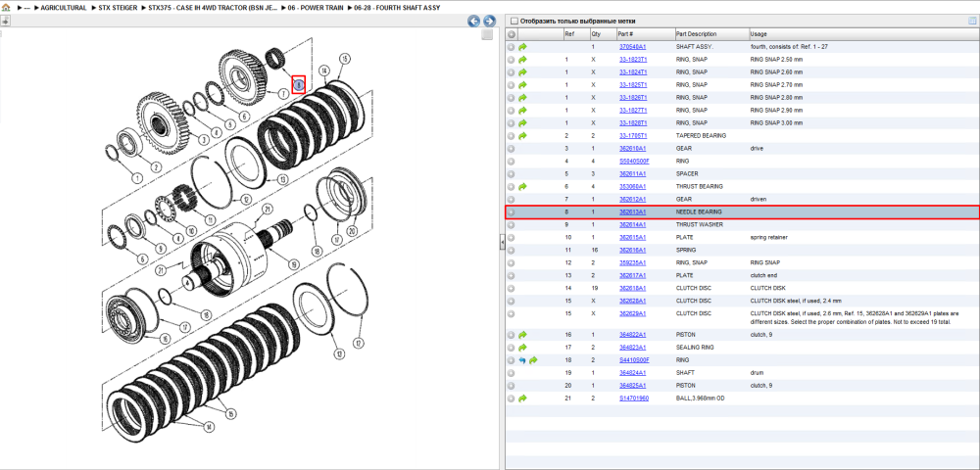Click the 'spring retainer' usage text
Viewport: 980px width, 470px height.
769,237
